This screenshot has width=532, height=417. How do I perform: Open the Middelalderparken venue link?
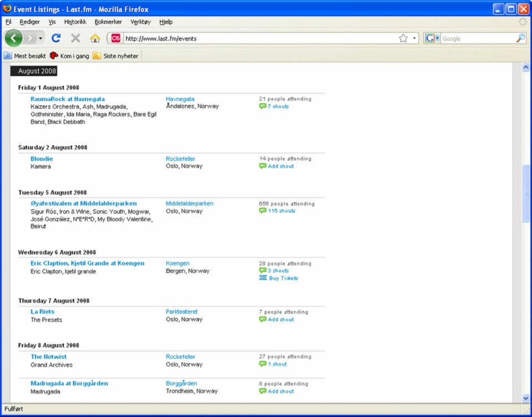pos(190,204)
